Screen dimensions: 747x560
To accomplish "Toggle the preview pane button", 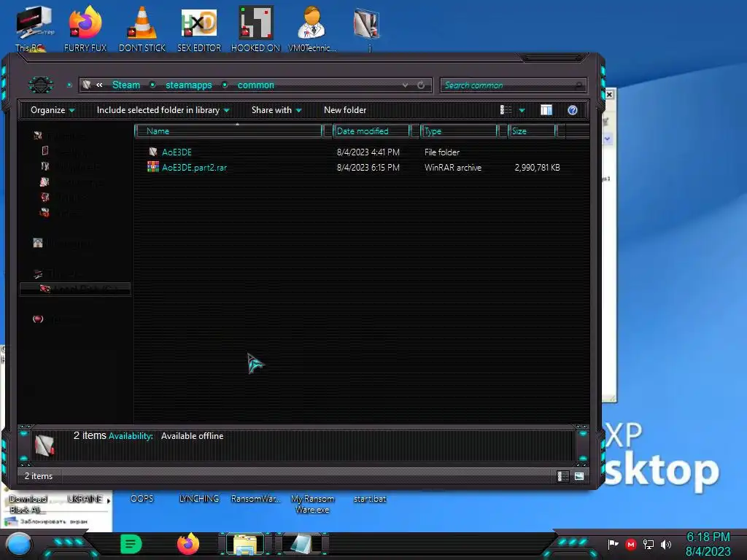I will click(x=546, y=110).
